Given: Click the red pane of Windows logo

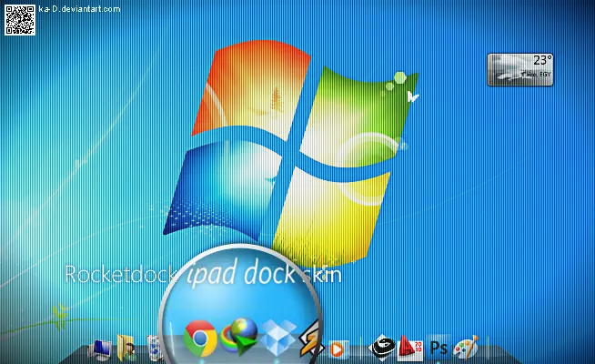Looking at the screenshot, I should 250,89.
